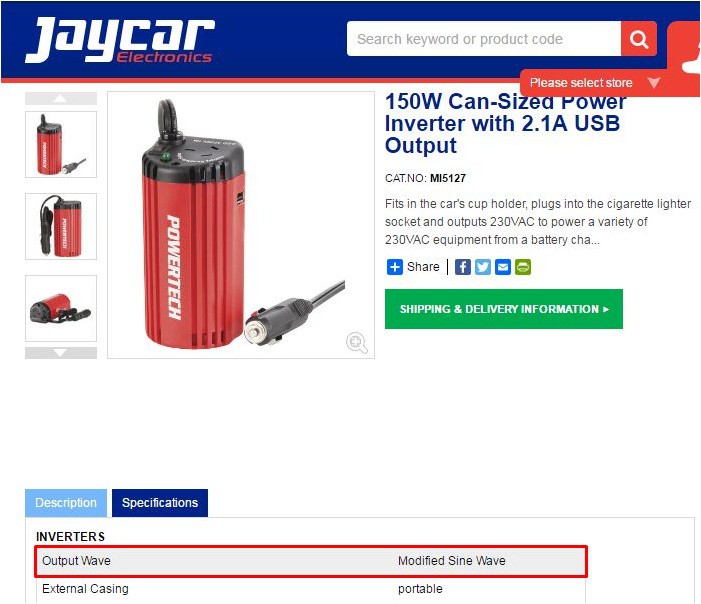Select first thumbnail of inverter with cable
Viewport: 701px width, 604px height.
61,144
